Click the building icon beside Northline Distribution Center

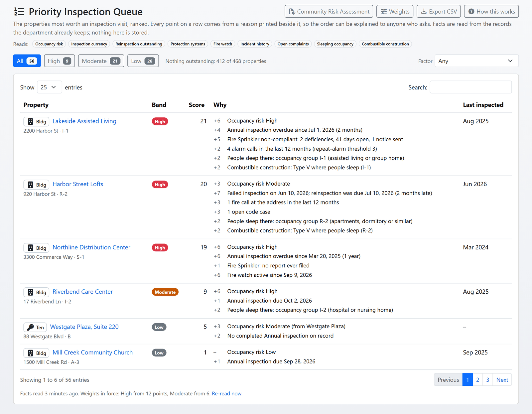click(31, 248)
